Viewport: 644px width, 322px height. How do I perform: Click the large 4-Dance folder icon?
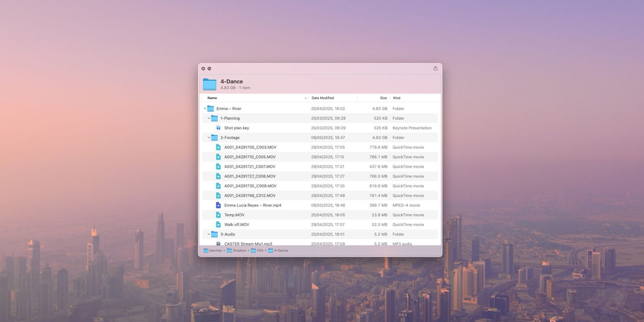[210, 84]
